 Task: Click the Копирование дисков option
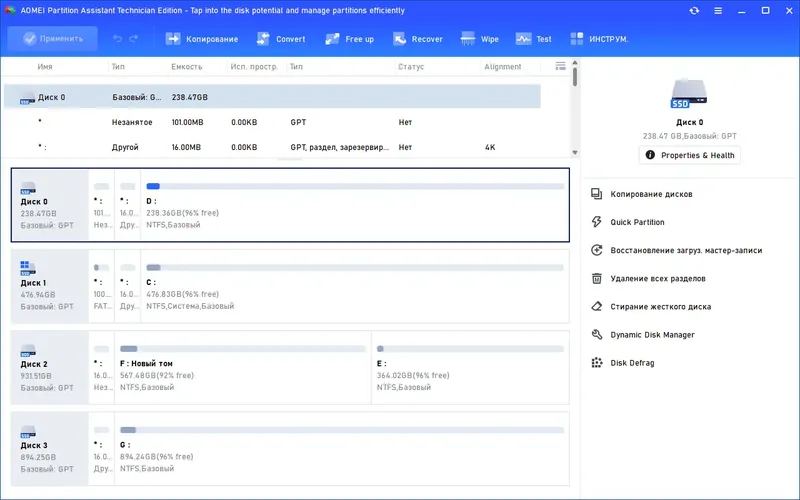(x=651, y=194)
